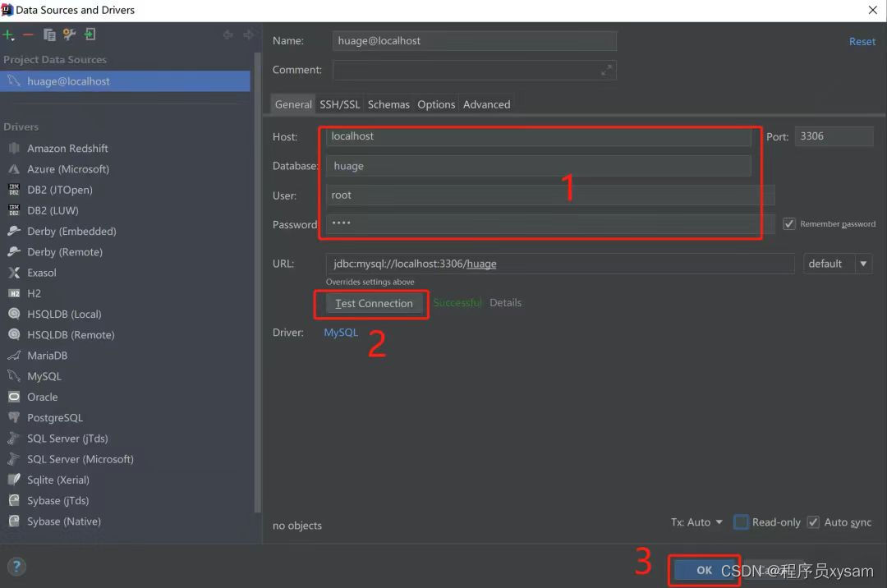Switch to the SSH/SSL tab
This screenshot has height=588, width=887.
point(339,104)
